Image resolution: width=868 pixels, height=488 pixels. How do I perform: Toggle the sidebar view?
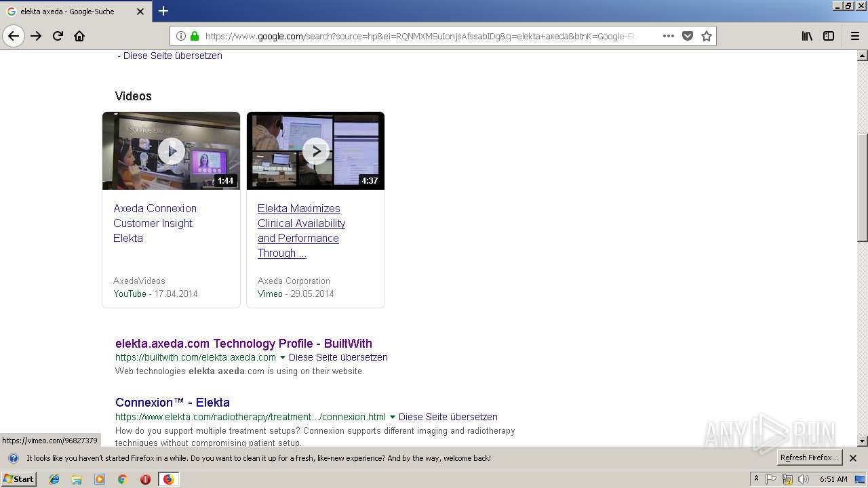coord(829,36)
